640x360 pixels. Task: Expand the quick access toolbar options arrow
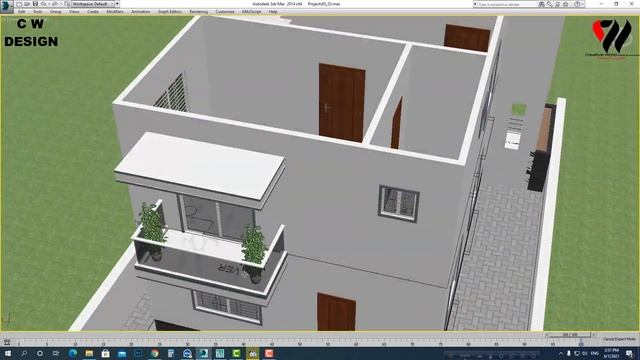tap(117, 4)
